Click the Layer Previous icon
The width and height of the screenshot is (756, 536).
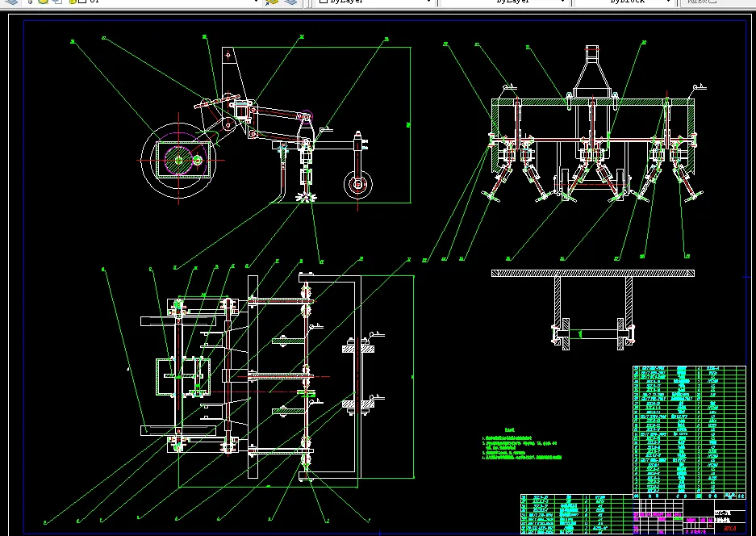(290, 2)
